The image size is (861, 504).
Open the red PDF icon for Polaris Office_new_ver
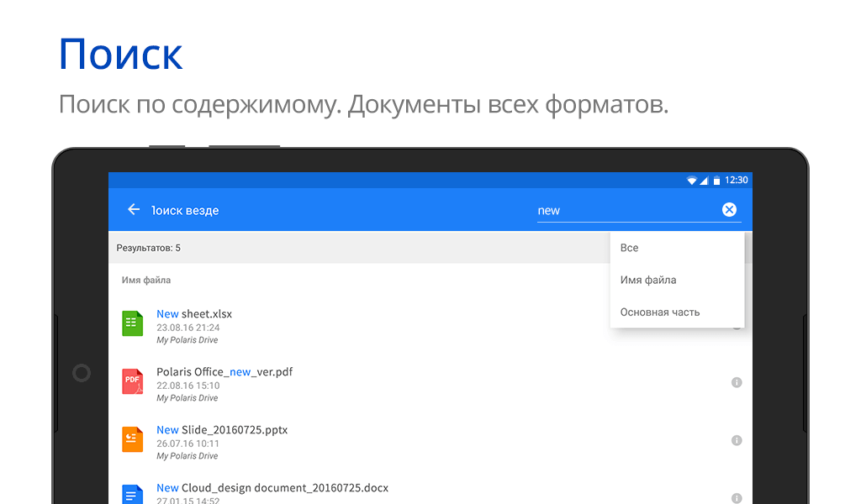pyautogui.click(x=132, y=381)
